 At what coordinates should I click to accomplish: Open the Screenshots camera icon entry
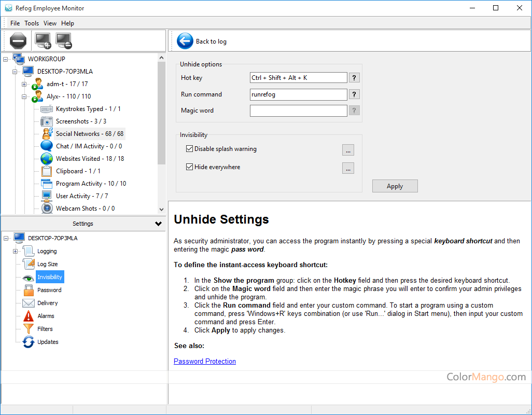(x=47, y=121)
